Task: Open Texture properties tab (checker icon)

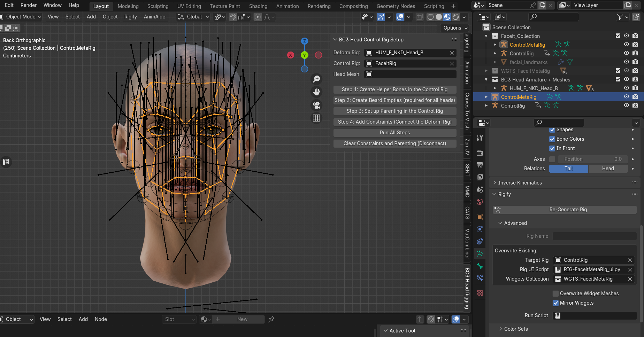Action: click(x=480, y=293)
